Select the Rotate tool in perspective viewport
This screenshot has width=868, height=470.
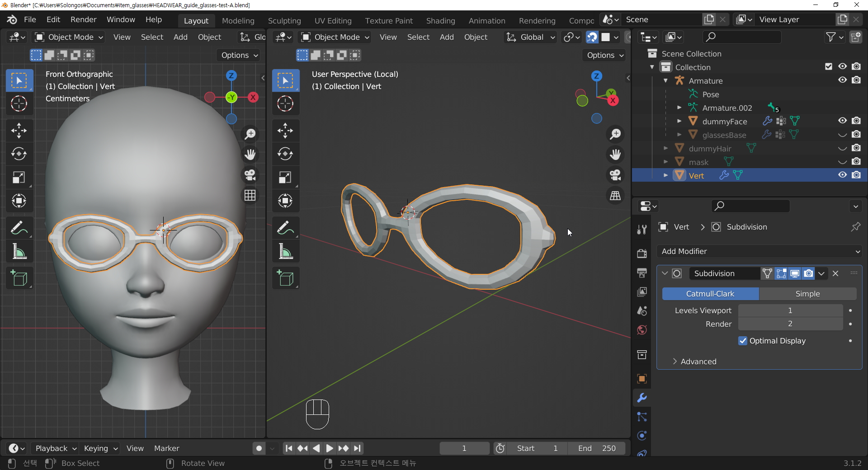tap(285, 154)
